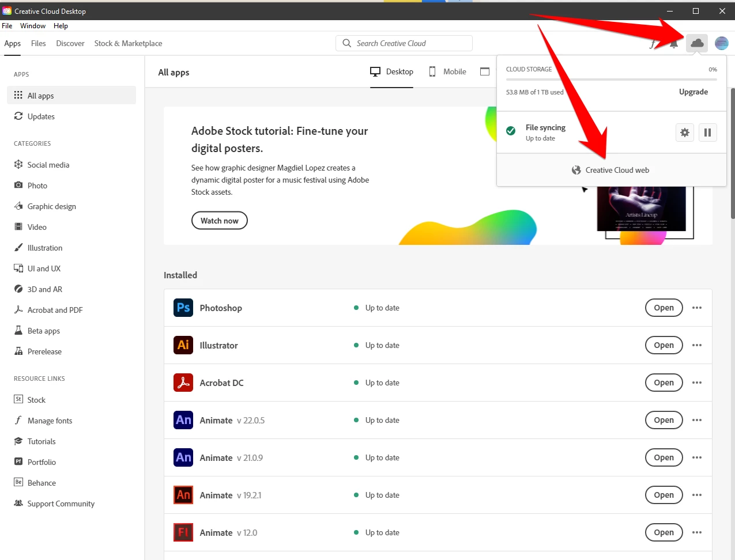The height and width of the screenshot is (560, 735).
Task: Open more options for Animate v 22.0.5
Action: point(697,420)
